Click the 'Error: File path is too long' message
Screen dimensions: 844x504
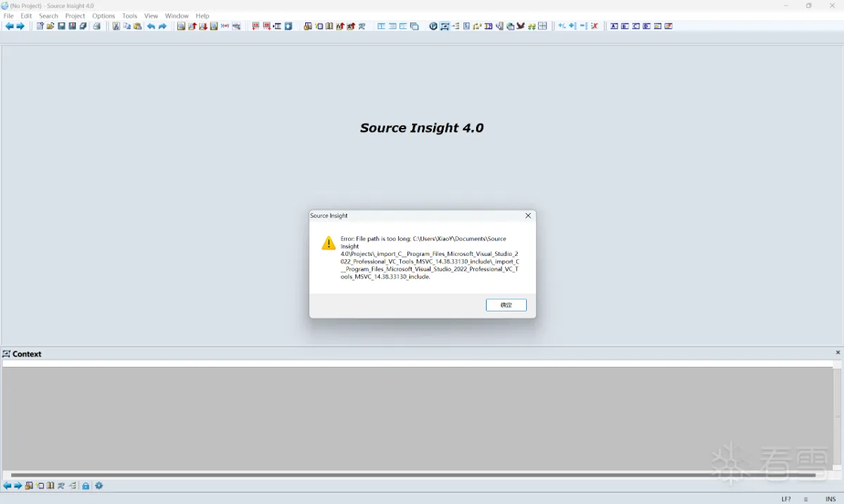(x=430, y=258)
